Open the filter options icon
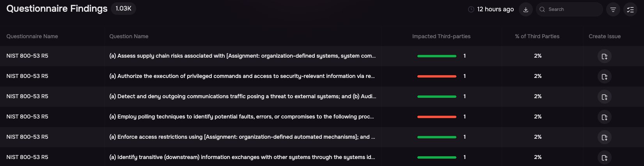This screenshot has height=166, width=644. tap(613, 9)
